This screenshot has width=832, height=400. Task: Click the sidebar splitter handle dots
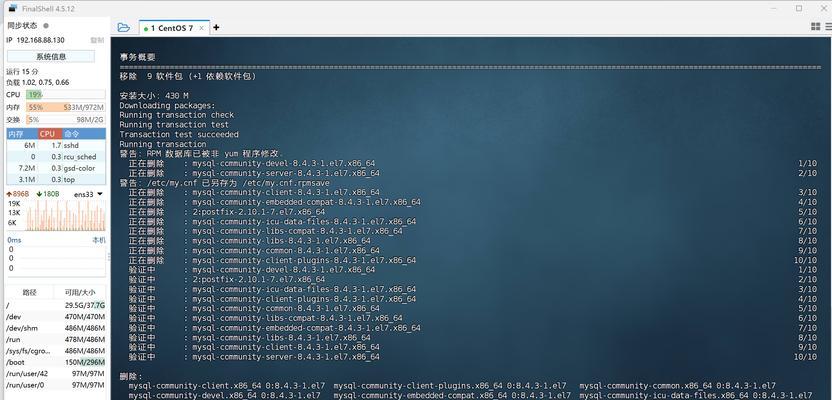(109, 257)
